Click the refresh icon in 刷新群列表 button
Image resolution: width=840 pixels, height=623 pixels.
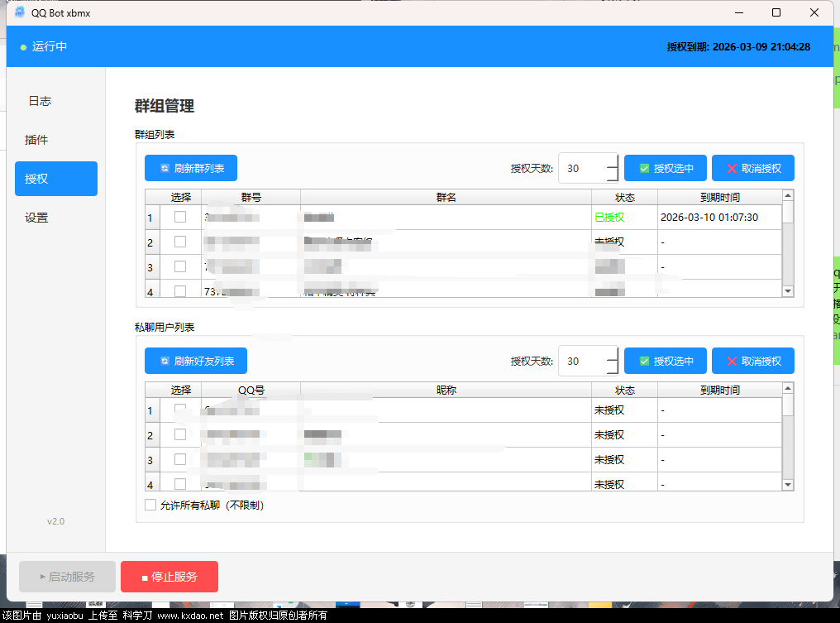pyautogui.click(x=165, y=168)
